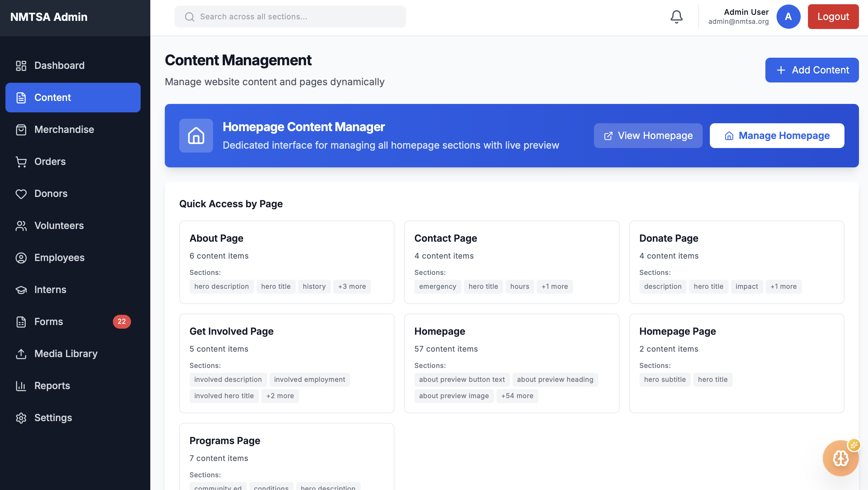
Task: Open the Donate Page quick access card
Action: pos(736,262)
